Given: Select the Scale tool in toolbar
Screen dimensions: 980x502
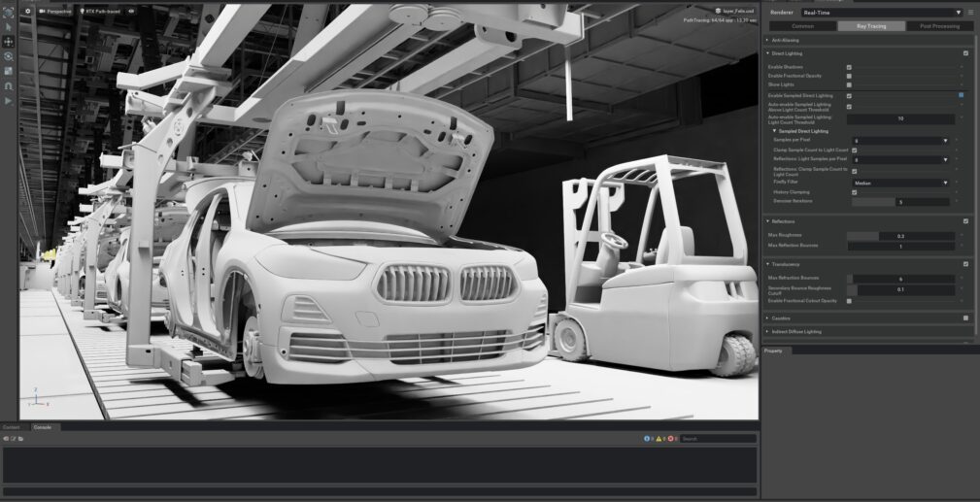Looking at the screenshot, I should point(9,71).
